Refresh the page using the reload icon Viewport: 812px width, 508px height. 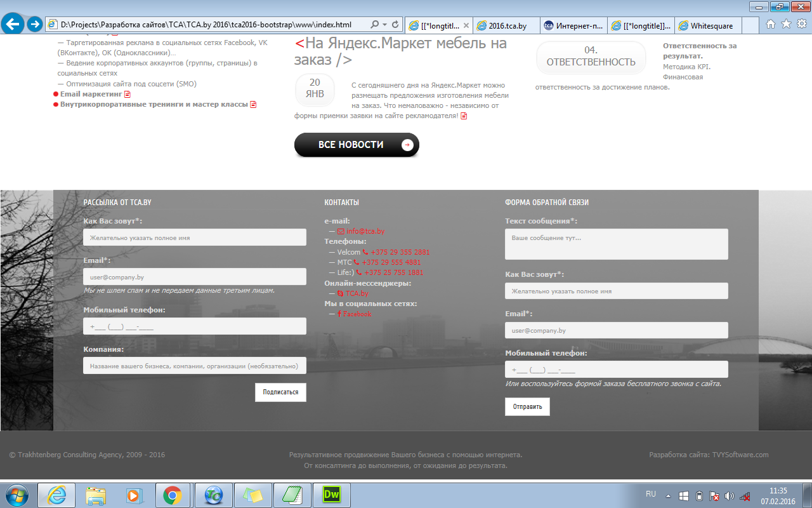tap(396, 25)
